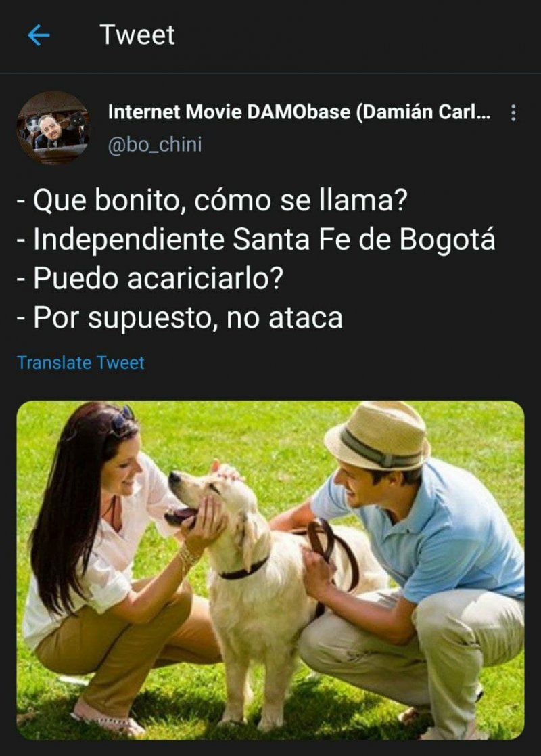Viewport: 541px width, 756px height.
Task: Select the 'Puedo acariciarlo?' line
Action: coord(150,278)
